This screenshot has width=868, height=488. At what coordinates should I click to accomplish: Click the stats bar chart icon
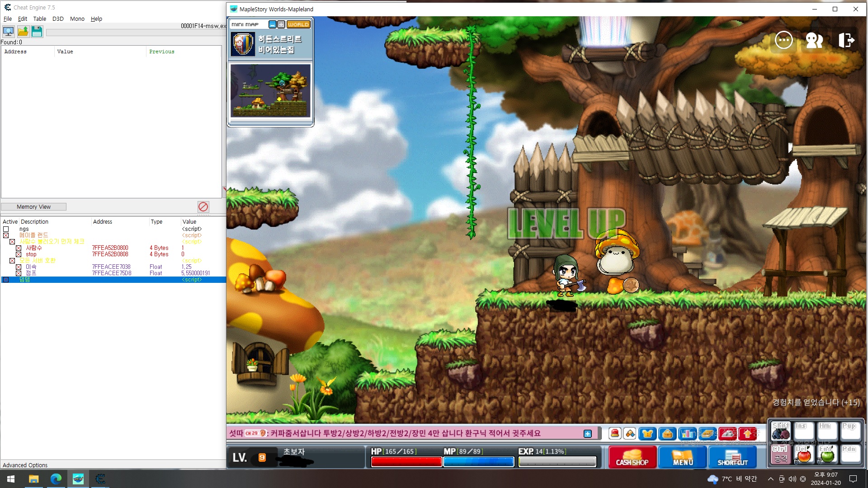coord(687,434)
